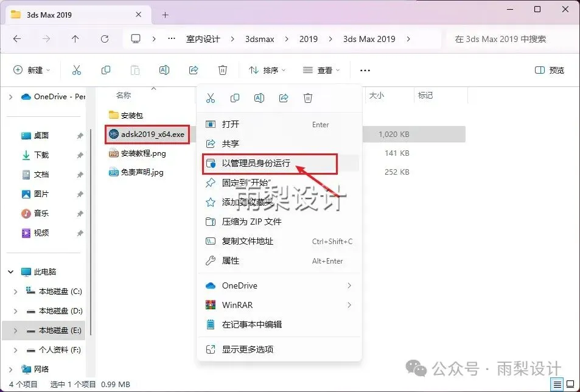This screenshot has height=392, width=580.
Task: Click the Cut icon in the toolbar
Action: pyautogui.click(x=77, y=70)
